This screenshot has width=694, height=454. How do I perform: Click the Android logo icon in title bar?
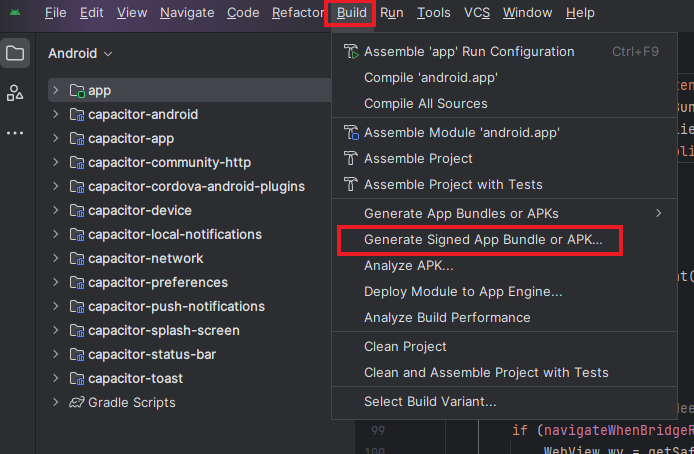point(15,13)
